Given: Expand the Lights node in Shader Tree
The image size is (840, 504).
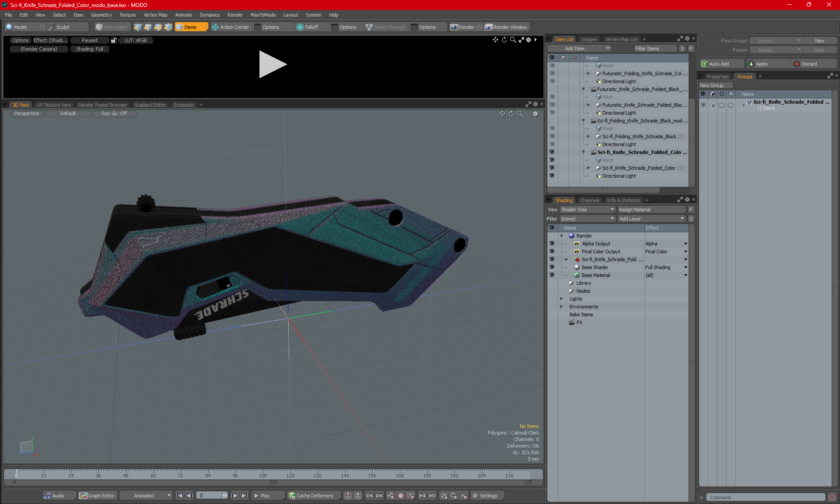Looking at the screenshot, I should point(562,299).
